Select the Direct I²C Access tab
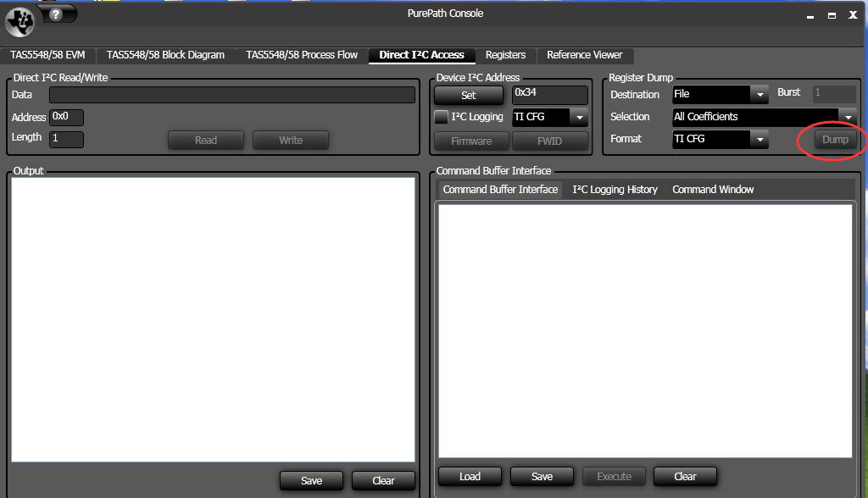Image resolution: width=868 pixels, height=498 pixels. [x=421, y=55]
